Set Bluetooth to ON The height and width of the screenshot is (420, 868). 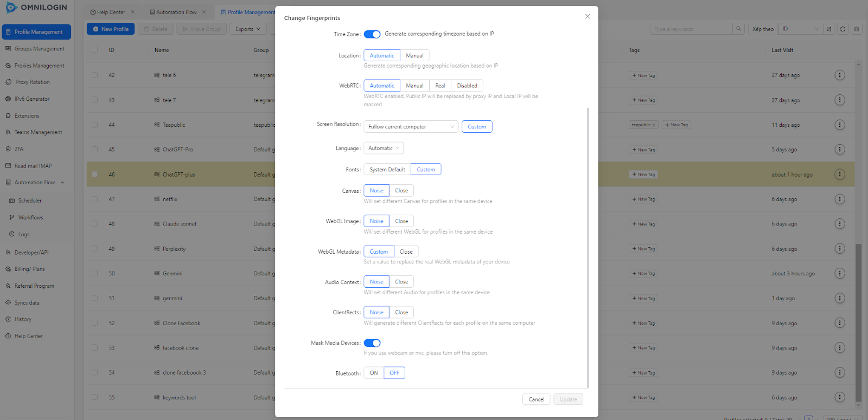[374, 373]
